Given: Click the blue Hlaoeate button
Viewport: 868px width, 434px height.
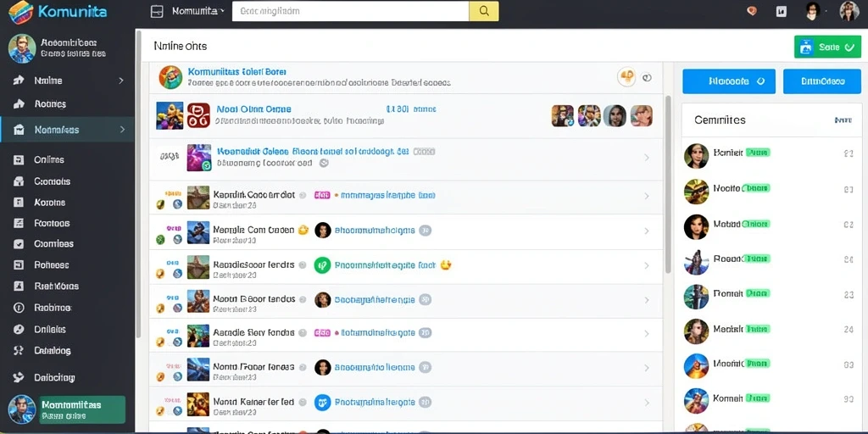Looking at the screenshot, I should [729, 81].
